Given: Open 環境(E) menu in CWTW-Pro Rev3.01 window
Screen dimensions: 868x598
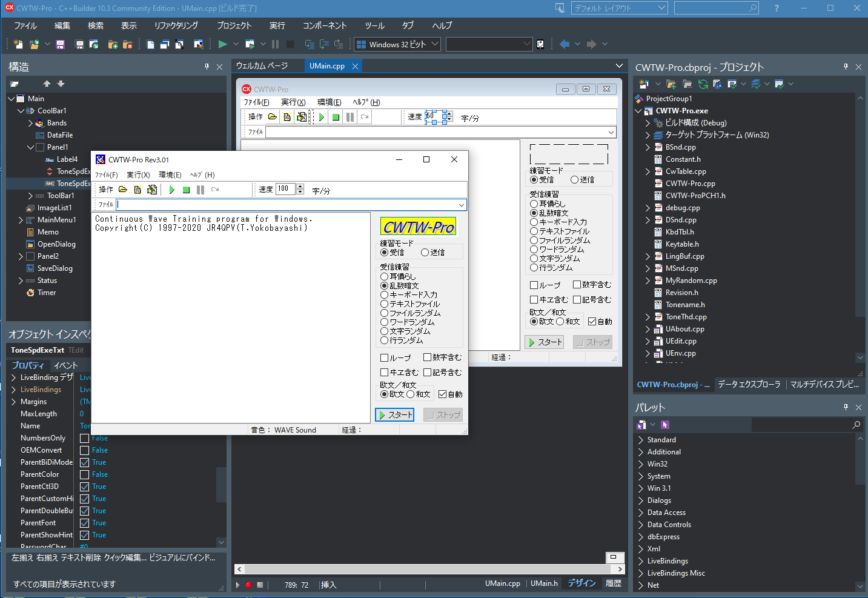Looking at the screenshot, I should [x=170, y=174].
